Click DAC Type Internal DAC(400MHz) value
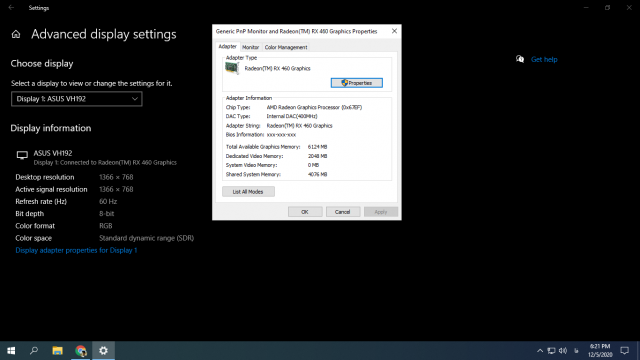Viewport: 640px width, 360px height. click(x=292, y=116)
